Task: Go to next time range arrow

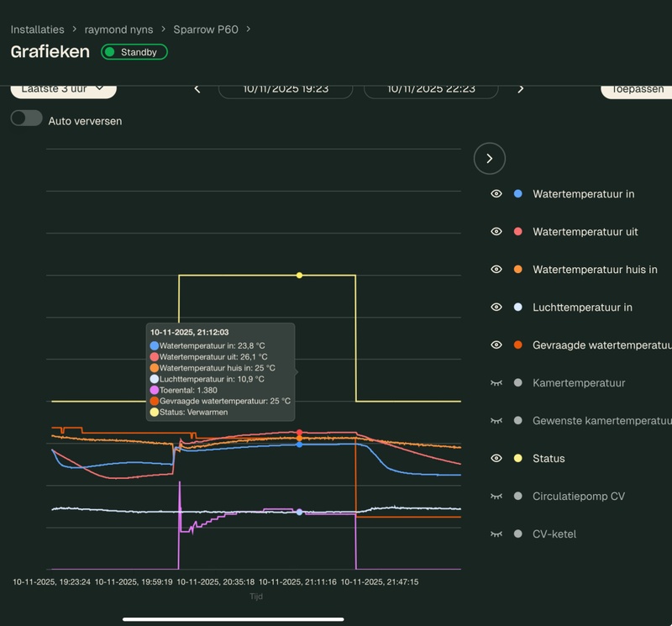Action: pyautogui.click(x=521, y=89)
